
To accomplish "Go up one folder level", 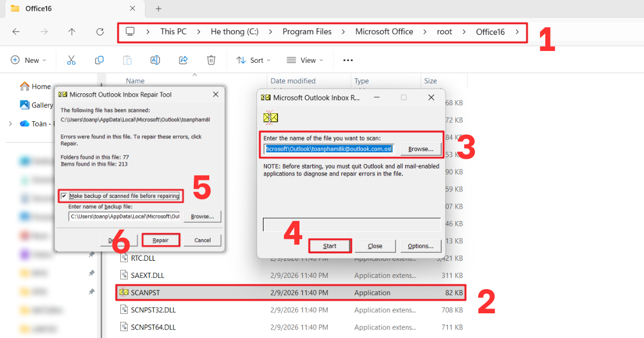I will pyautogui.click(x=72, y=32).
